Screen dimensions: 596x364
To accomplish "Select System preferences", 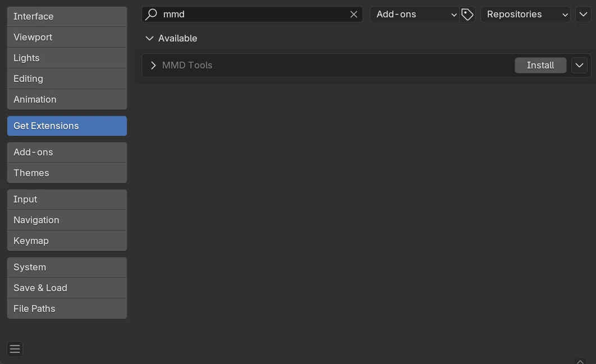I will coord(67,267).
